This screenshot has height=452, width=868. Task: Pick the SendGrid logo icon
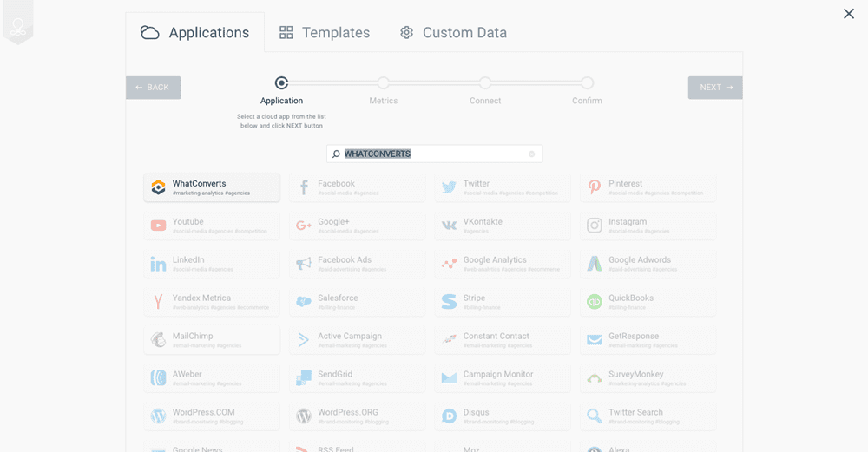pyautogui.click(x=304, y=378)
